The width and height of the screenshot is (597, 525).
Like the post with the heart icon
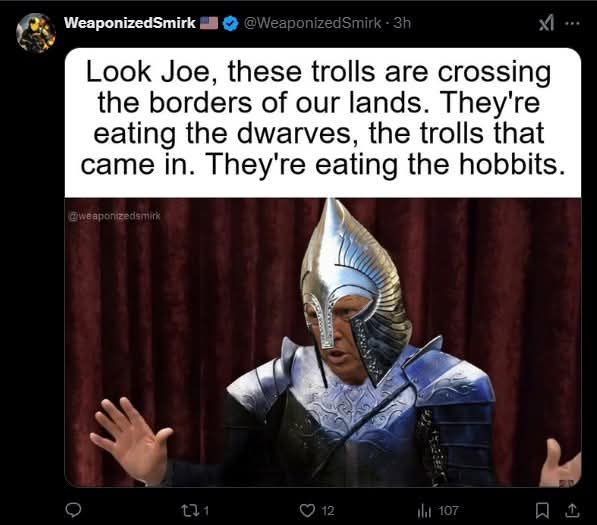point(307,511)
